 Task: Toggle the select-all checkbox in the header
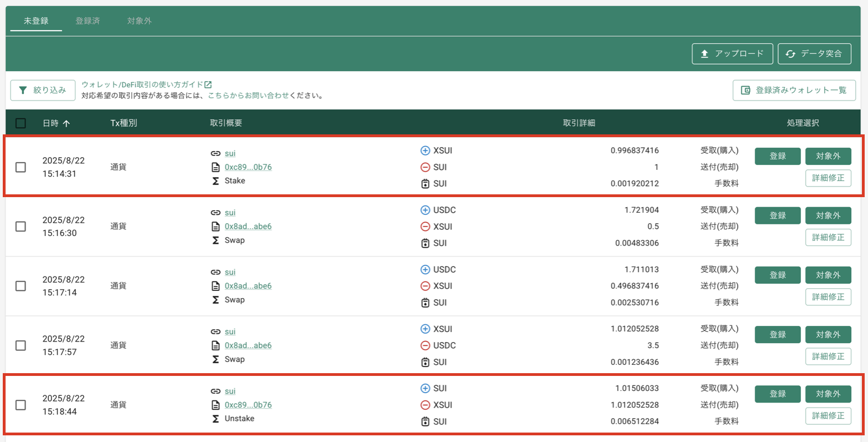tap(21, 123)
